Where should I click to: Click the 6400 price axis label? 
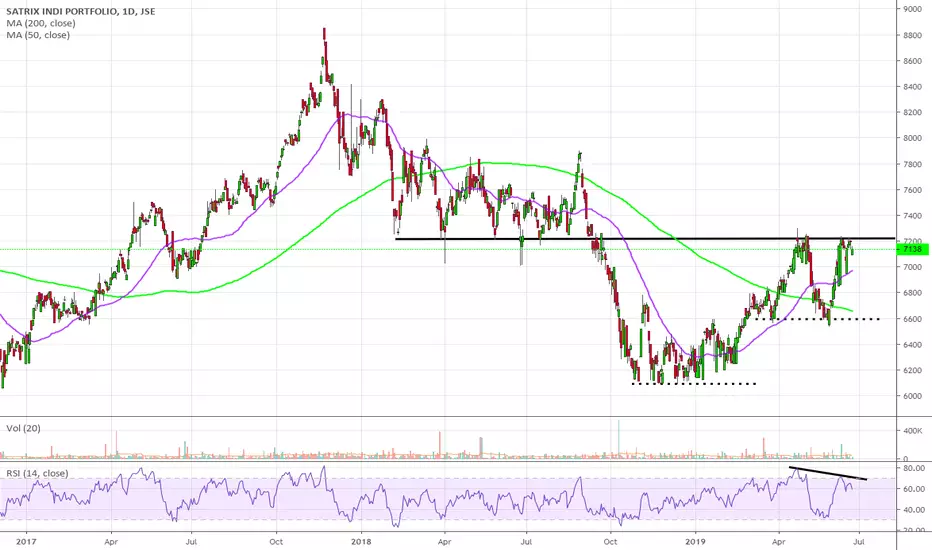pyautogui.click(x=912, y=345)
